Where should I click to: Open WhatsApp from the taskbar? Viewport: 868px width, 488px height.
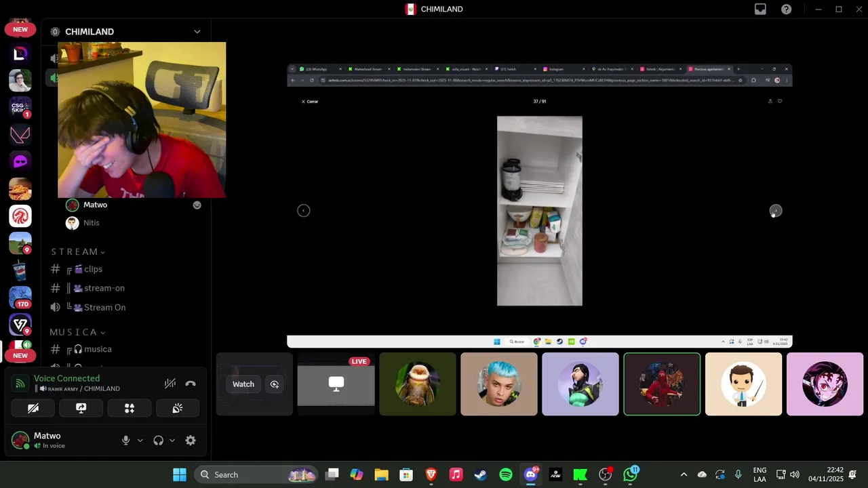coord(631,474)
